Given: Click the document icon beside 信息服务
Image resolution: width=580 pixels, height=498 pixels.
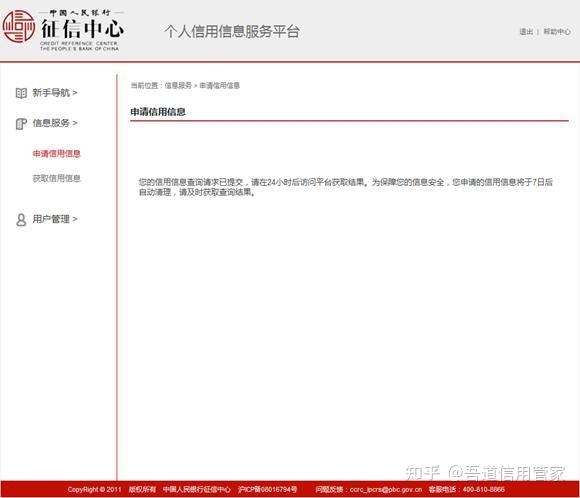Looking at the screenshot, I should point(21,124).
